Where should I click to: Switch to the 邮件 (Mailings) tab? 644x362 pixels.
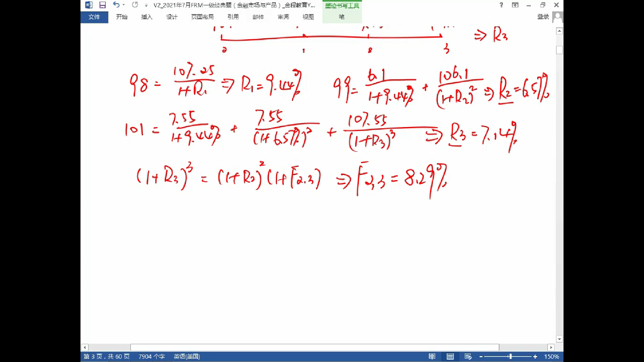click(x=258, y=17)
